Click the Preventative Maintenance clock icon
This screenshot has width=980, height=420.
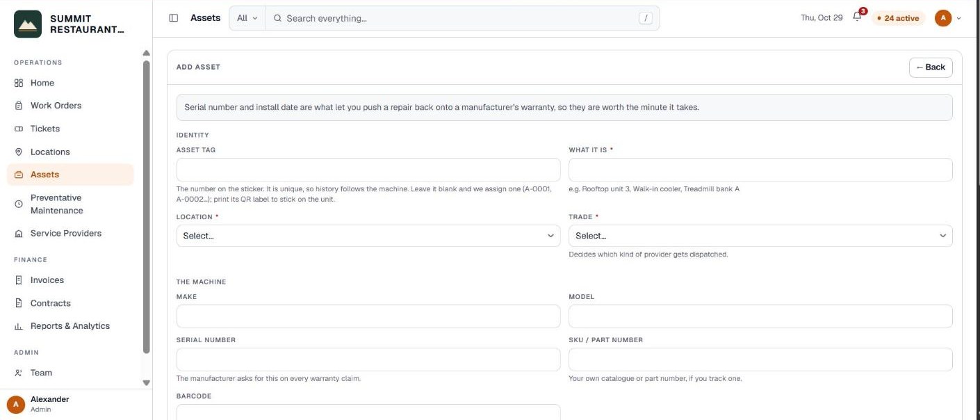pyautogui.click(x=19, y=204)
